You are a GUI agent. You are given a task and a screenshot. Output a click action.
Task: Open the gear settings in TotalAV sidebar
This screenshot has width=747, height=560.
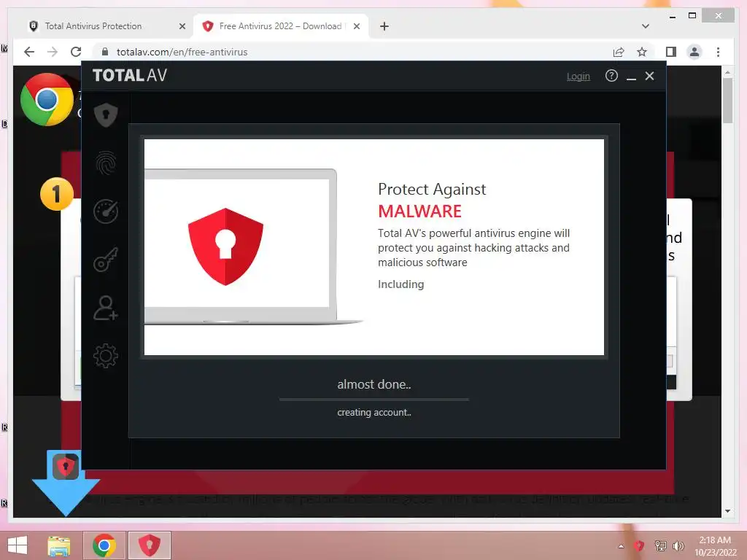[x=105, y=356]
